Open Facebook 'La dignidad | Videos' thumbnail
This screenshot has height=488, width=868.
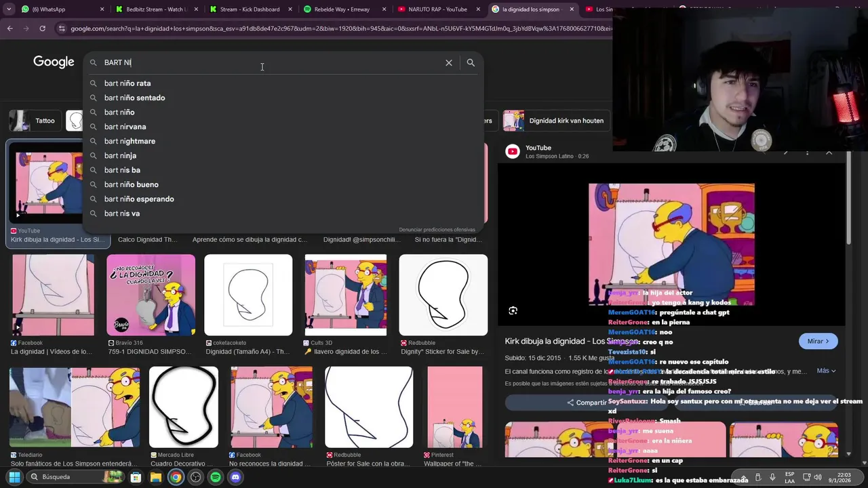tap(53, 295)
